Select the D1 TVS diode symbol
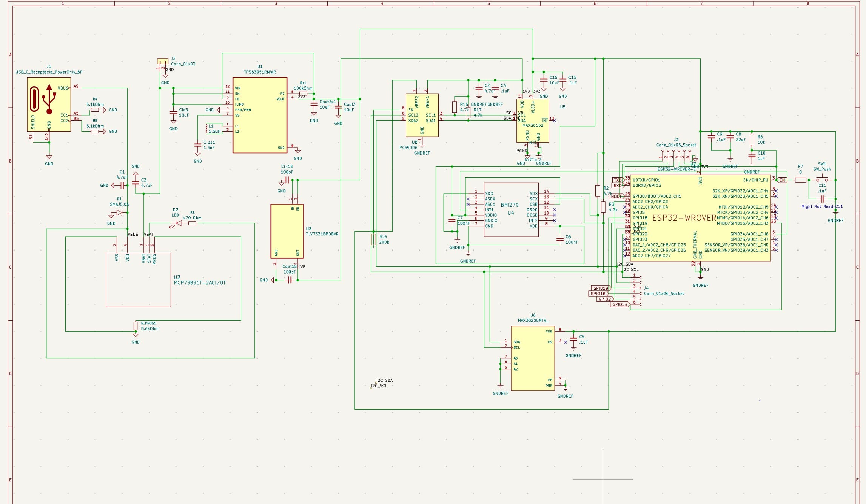 click(x=120, y=212)
